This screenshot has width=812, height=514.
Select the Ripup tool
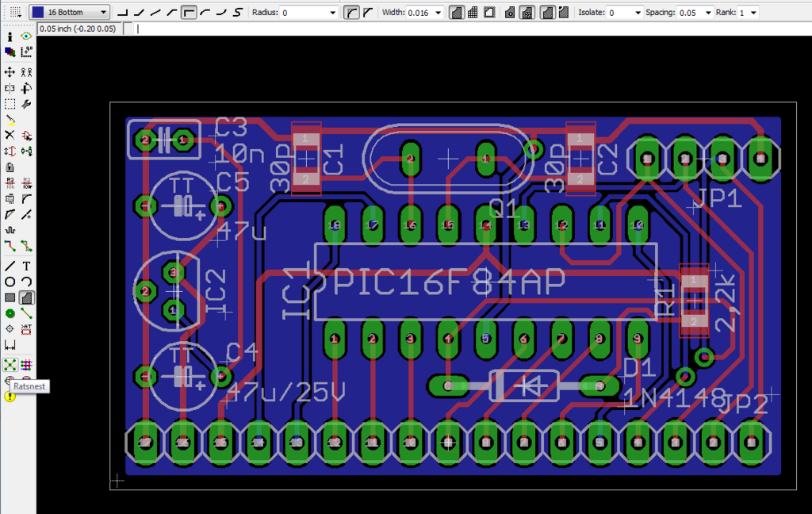click(26, 246)
